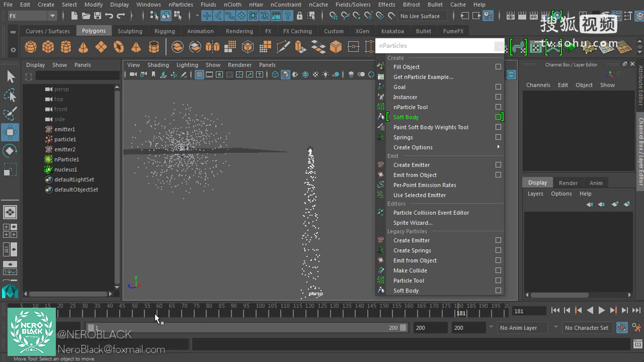This screenshot has height=362, width=644.
Task: Enable checkbox next to Goal option
Action: point(498,86)
